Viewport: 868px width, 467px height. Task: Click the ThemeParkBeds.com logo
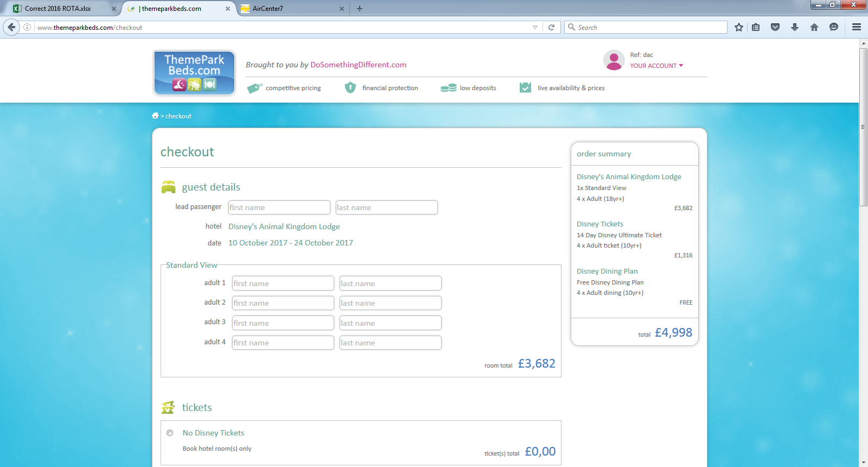[194, 73]
